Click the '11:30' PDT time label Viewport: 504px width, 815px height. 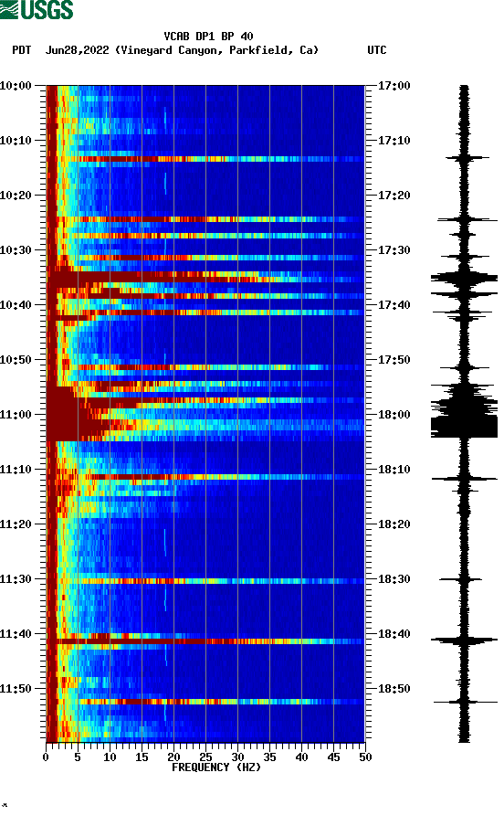tap(16, 579)
